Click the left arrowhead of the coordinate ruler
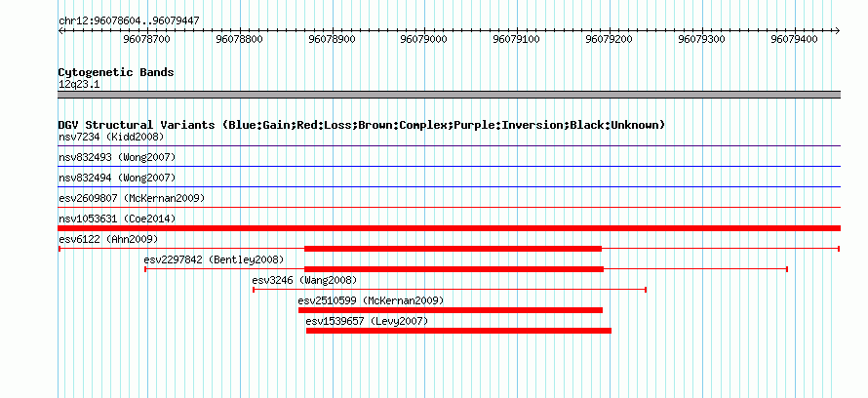 pos(60,30)
